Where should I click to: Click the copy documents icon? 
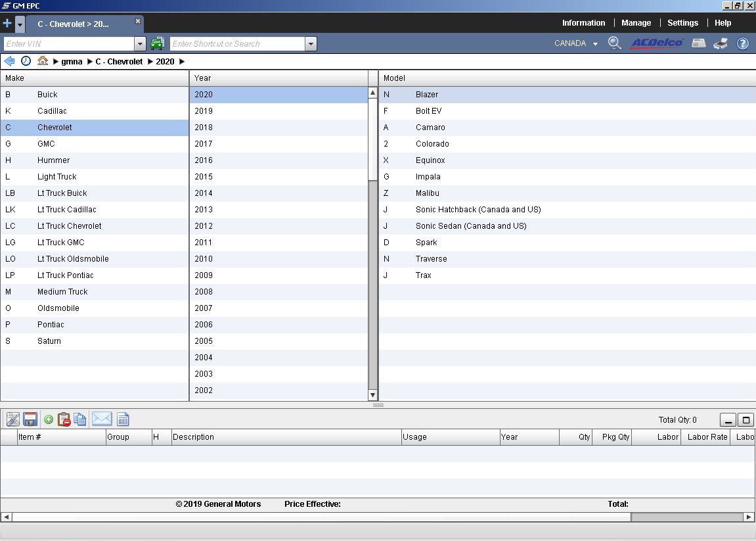80,419
